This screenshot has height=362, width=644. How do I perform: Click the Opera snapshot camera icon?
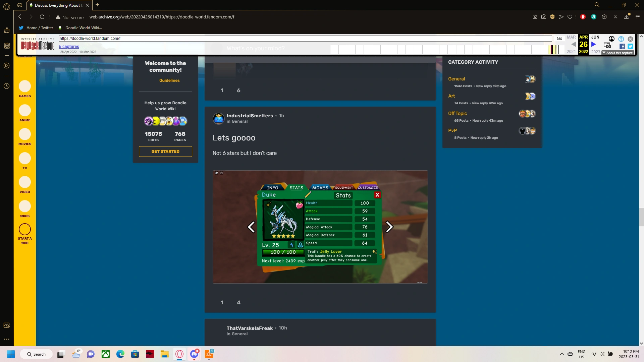point(544,17)
